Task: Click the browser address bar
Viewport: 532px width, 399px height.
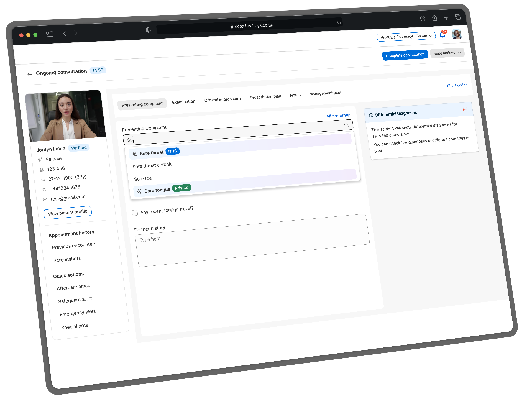Action: click(249, 26)
